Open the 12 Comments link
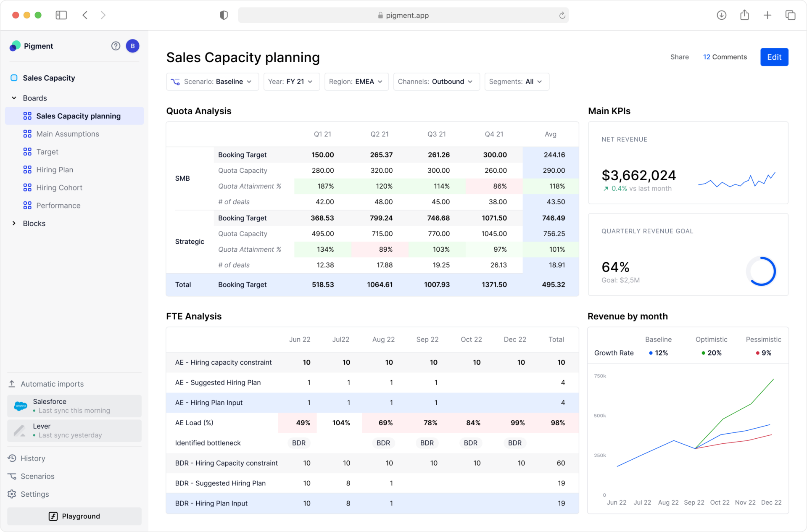The height and width of the screenshot is (532, 807). (x=725, y=57)
